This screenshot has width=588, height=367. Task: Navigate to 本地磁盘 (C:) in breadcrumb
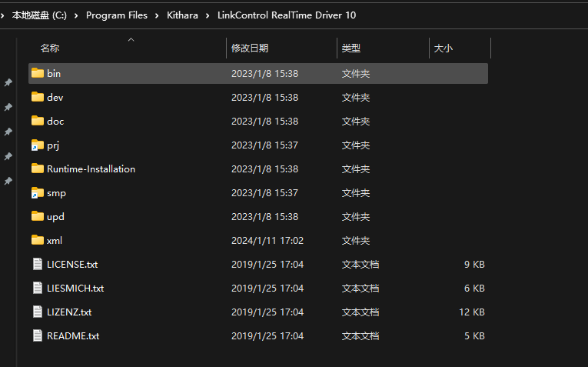[x=39, y=15]
